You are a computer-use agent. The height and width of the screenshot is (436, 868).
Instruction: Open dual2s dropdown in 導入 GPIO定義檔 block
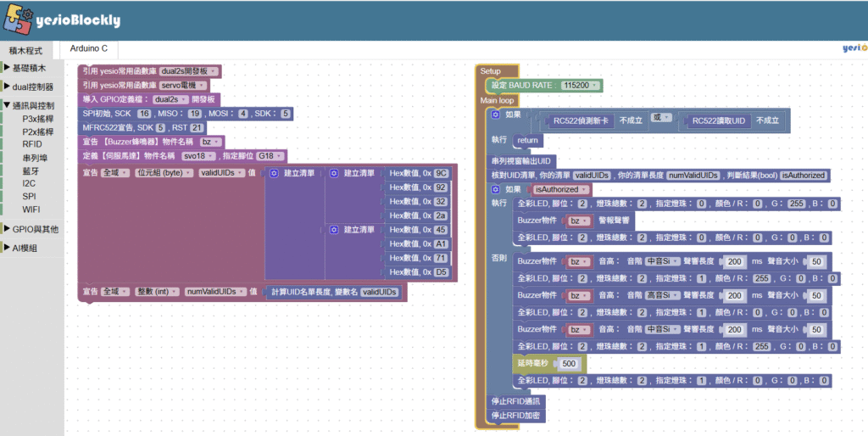point(170,100)
